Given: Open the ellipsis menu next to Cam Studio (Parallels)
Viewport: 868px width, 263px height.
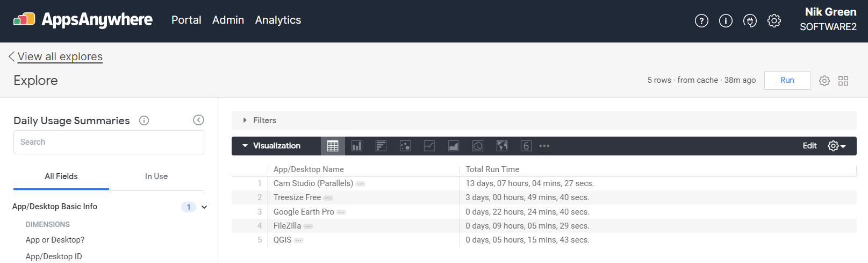Looking at the screenshot, I should (x=361, y=184).
